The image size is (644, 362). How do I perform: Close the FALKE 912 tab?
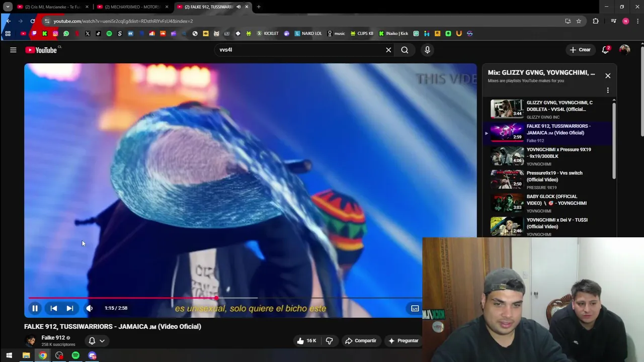(247, 7)
